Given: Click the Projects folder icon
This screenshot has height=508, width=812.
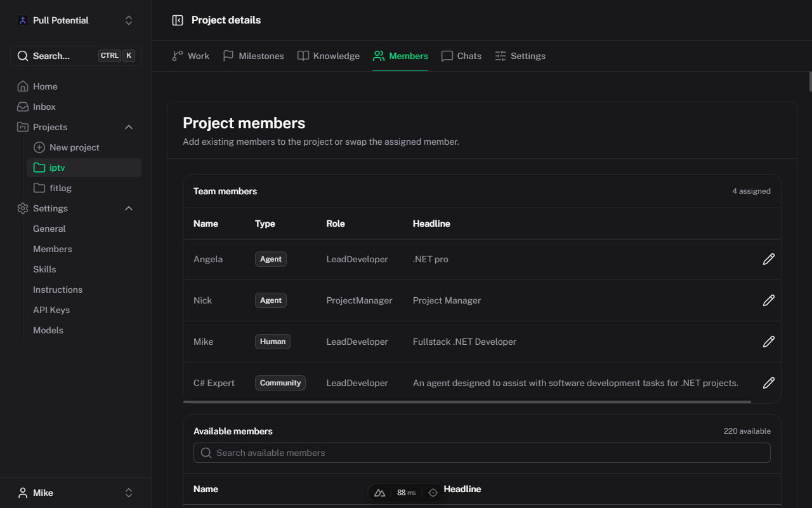Looking at the screenshot, I should click(x=23, y=127).
